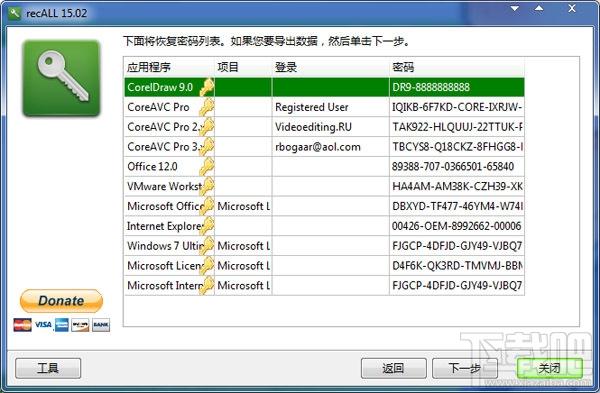
Task: Click the large green key logo
Action: click(61, 78)
